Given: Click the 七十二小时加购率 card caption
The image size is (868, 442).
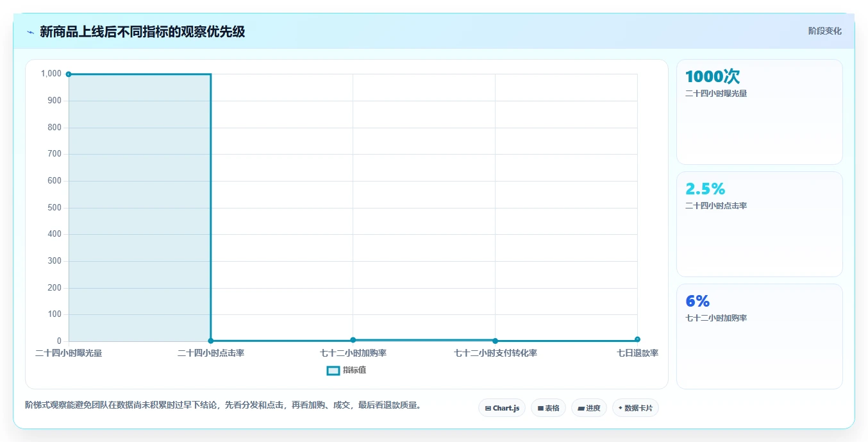Looking at the screenshot, I should click(716, 318).
